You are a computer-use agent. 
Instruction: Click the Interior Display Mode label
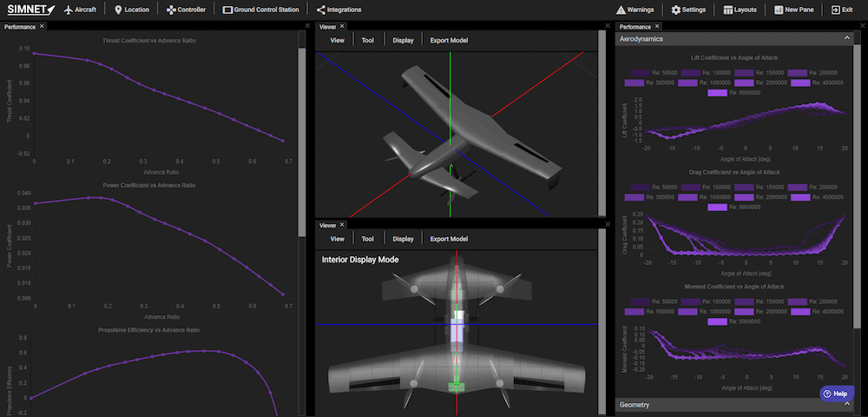(360, 259)
